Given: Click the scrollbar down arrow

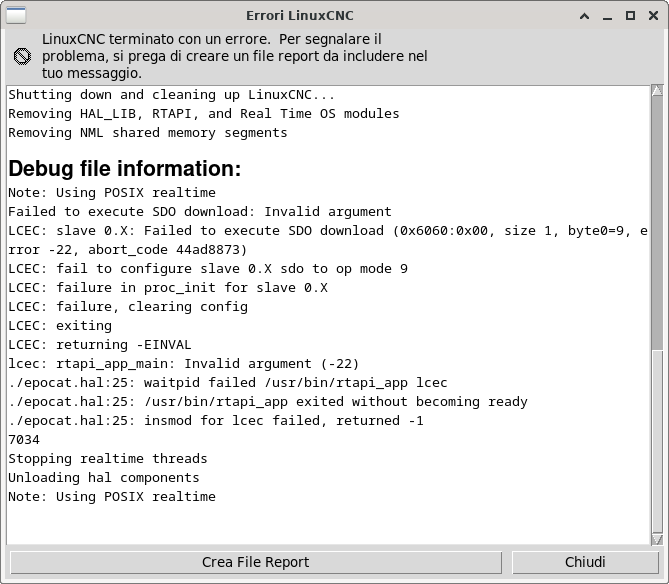Looking at the screenshot, I should (657, 540).
